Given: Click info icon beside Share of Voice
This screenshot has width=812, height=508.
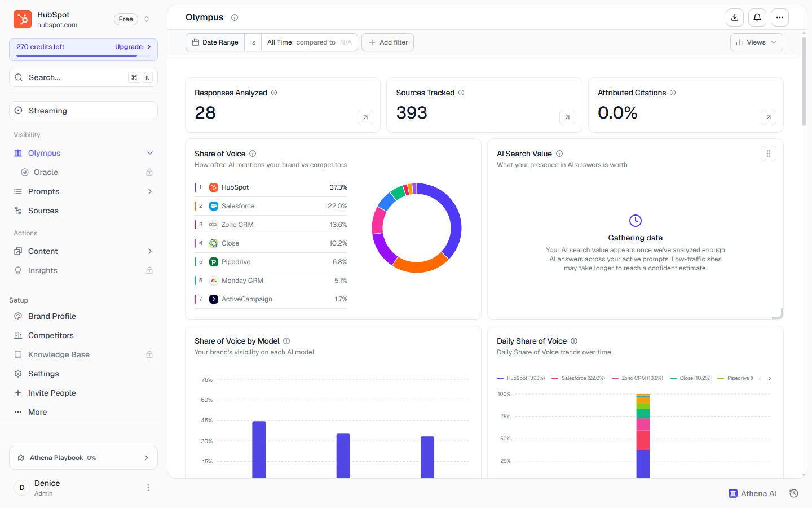Looking at the screenshot, I should [x=253, y=154].
